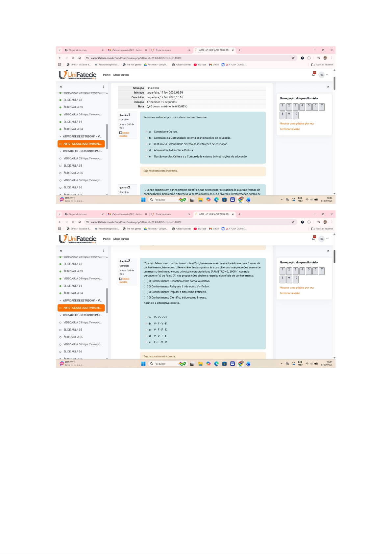
Task: Switch to the Portal do Aluno tab in the upper browser
Action: 170,50
